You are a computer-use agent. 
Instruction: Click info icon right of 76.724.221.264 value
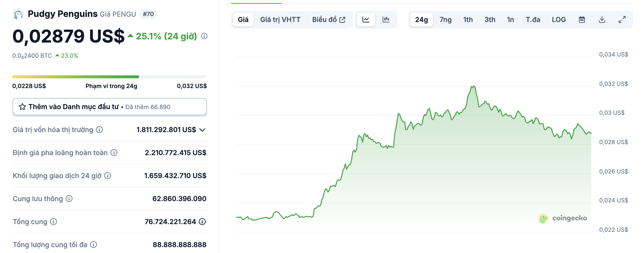(x=202, y=222)
